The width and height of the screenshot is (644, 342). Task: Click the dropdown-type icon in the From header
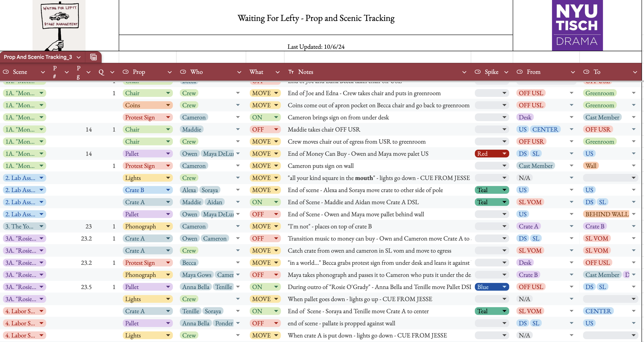[x=520, y=72]
